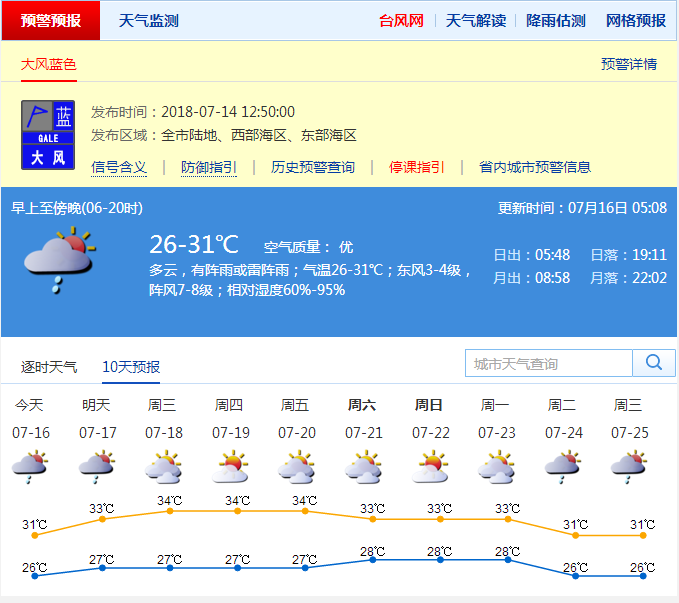
Task: Select the 逐时天气 hourly tab
Action: 49,367
